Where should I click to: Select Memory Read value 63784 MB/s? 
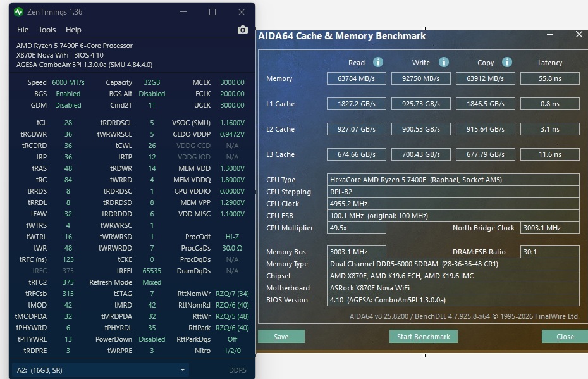coord(356,78)
